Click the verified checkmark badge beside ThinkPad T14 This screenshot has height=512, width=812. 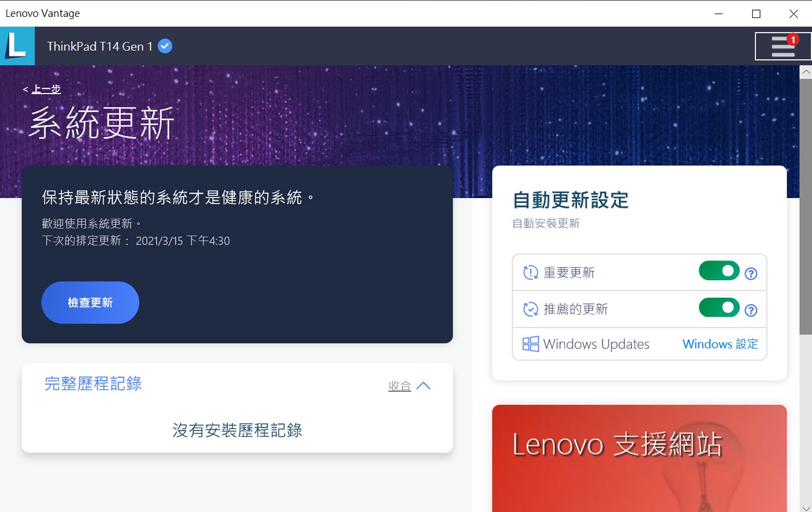[x=165, y=46]
